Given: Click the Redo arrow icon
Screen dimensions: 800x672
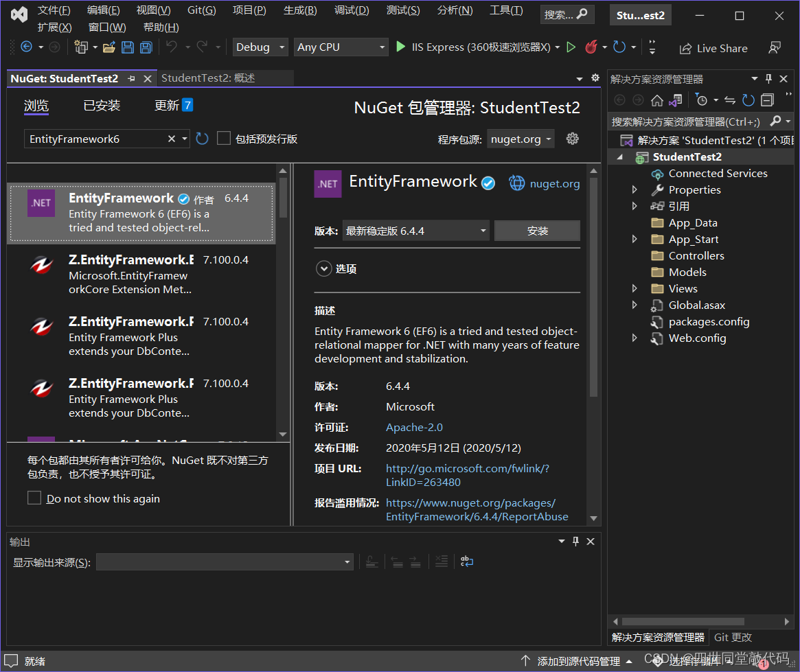Looking at the screenshot, I should (x=203, y=47).
